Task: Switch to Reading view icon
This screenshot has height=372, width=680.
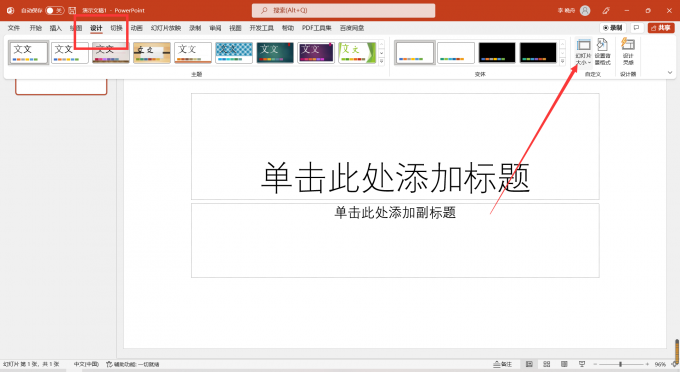Action: click(x=564, y=364)
